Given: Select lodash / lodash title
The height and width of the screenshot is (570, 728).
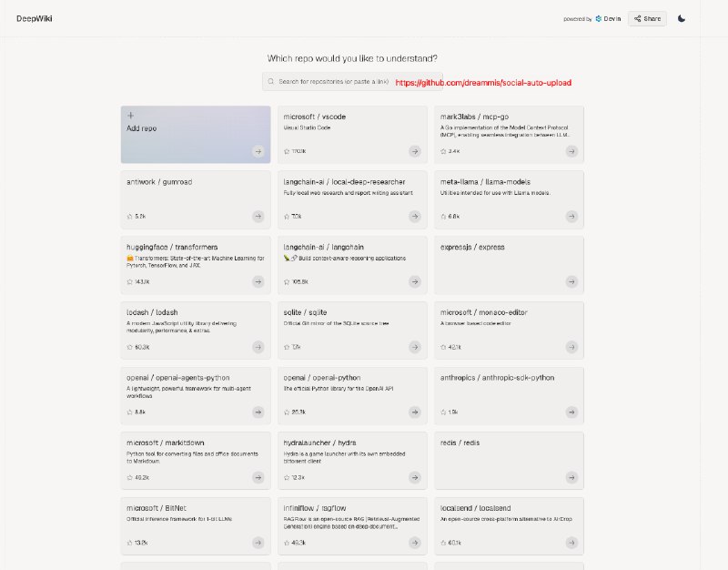Looking at the screenshot, I should pyautogui.click(x=152, y=312).
